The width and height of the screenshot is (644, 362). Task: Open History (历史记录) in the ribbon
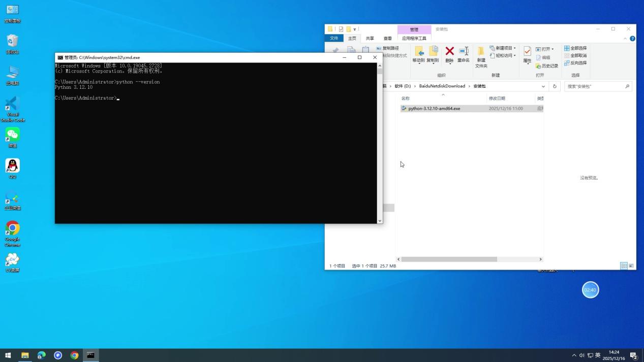click(x=548, y=65)
